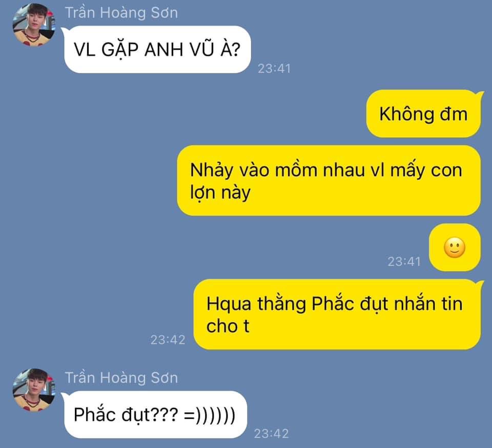Click the first 23:41 timestamp by the white bubble
492x448 pixels.
click(x=274, y=68)
